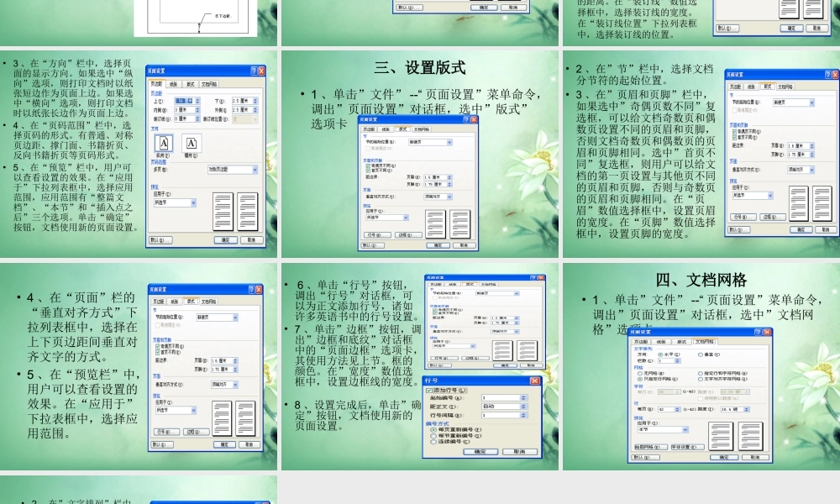Open the 多页 dropdown on 方向 slide
The image size is (840, 504).
click(x=233, y=170)
